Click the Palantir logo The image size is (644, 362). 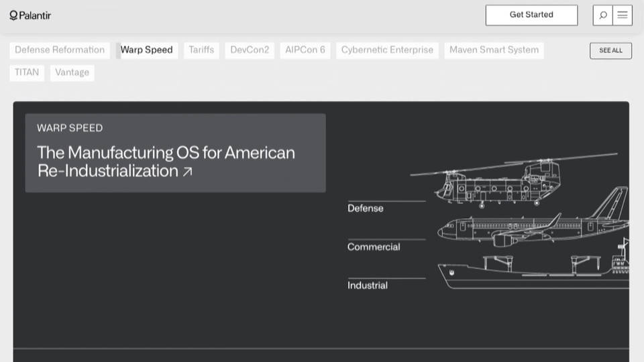(30, 15)
